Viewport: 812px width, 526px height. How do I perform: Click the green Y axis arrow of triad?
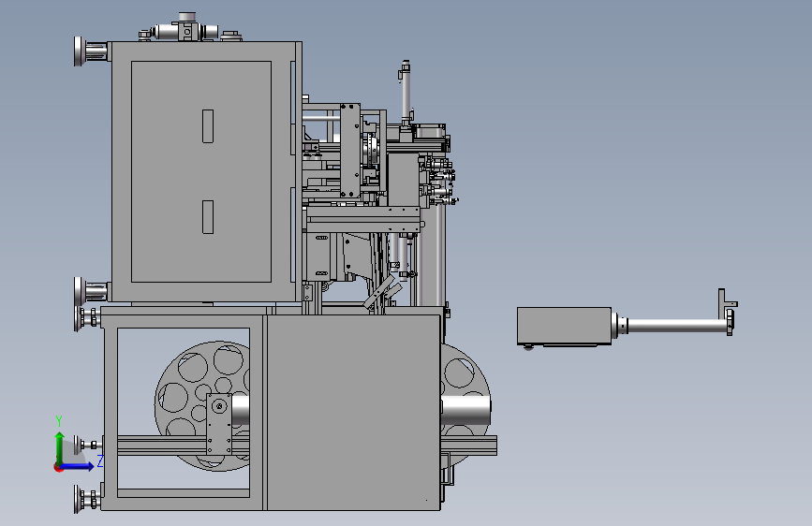(60, 446)
